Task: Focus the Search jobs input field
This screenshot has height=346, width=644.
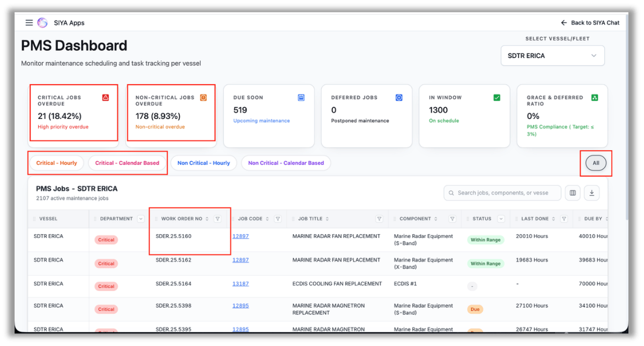Action: [503, 193]
